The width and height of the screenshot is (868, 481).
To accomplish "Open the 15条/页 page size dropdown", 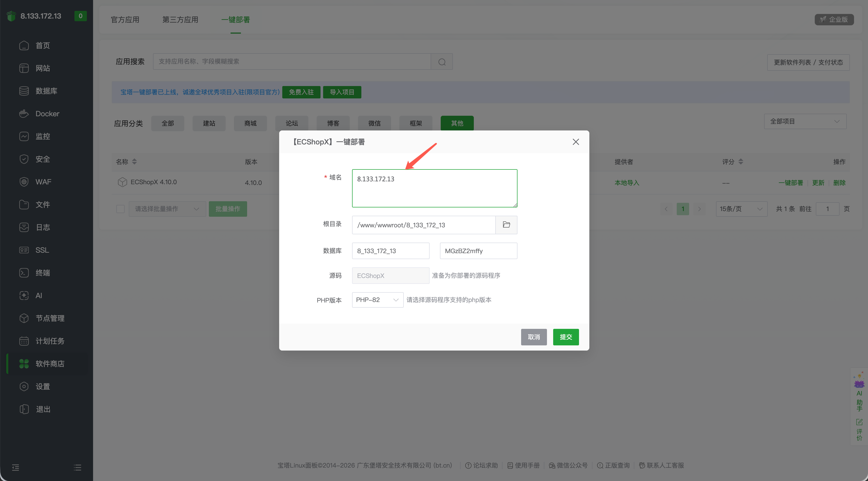I will pyautogui.click(x=741, y=209).
